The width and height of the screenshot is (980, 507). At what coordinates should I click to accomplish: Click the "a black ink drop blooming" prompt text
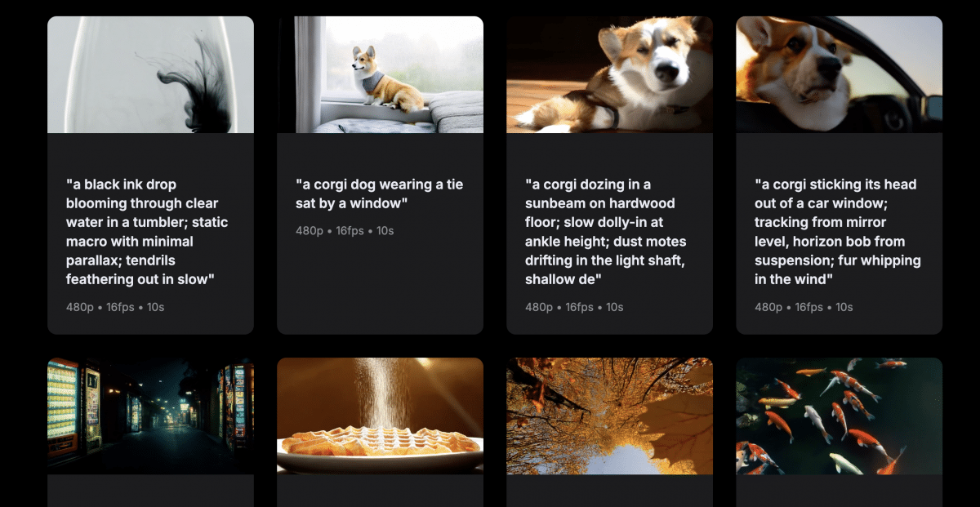pos(147,232)
